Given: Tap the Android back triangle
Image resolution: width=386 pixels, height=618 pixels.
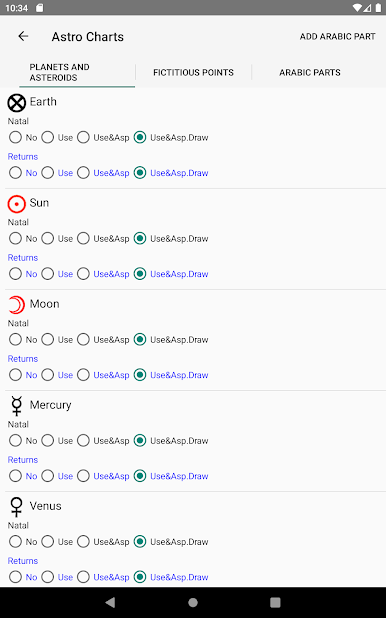Looking at the screenshot, I should pos(110,602).
